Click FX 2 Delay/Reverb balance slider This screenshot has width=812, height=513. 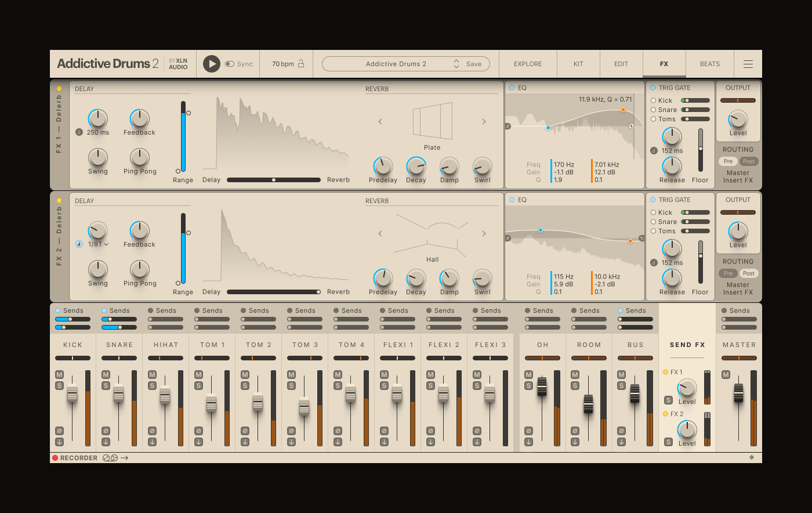pos(274,292)
